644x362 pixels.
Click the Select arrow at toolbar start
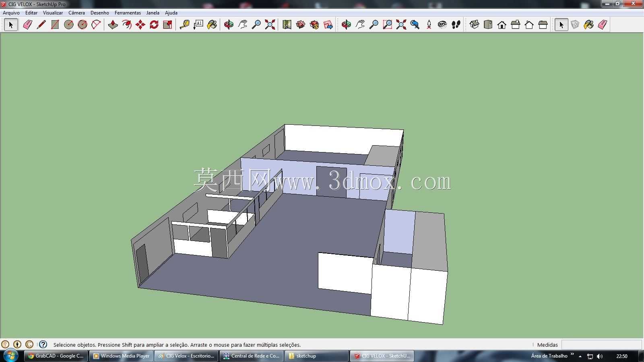[11, 25]
